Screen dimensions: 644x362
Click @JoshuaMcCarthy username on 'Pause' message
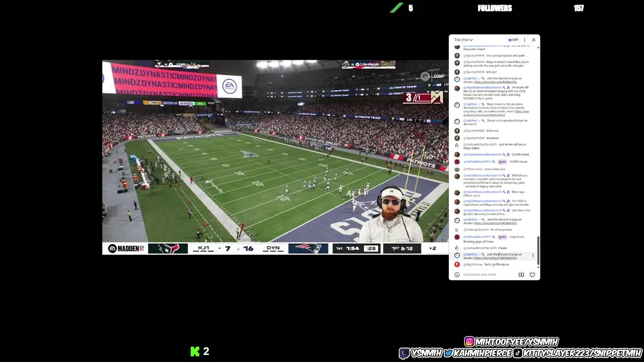480,248
